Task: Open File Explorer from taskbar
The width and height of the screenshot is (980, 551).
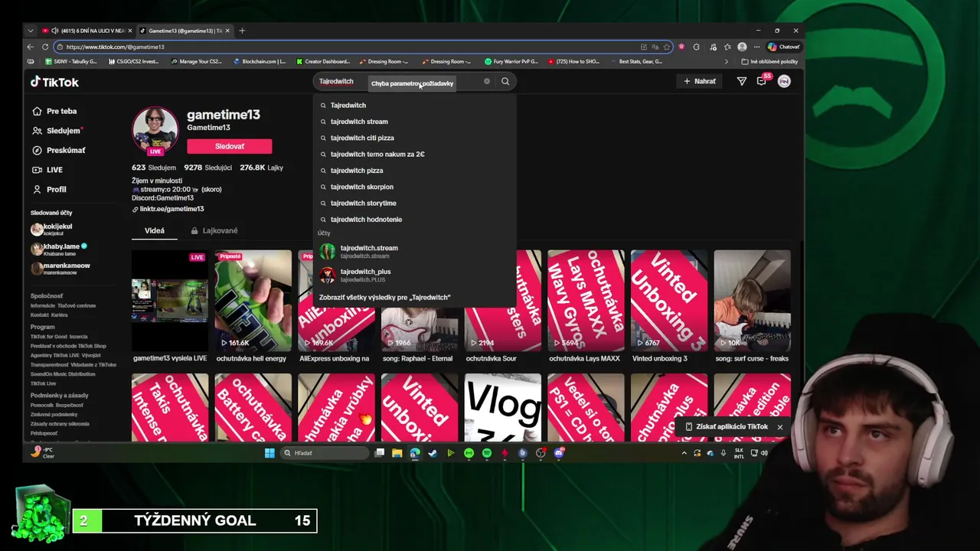Action: (397, 453)
